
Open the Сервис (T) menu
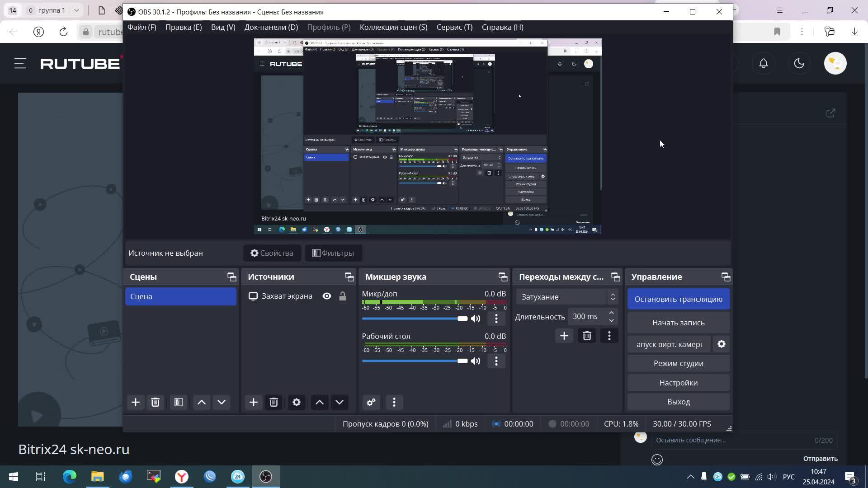[454, 27]
